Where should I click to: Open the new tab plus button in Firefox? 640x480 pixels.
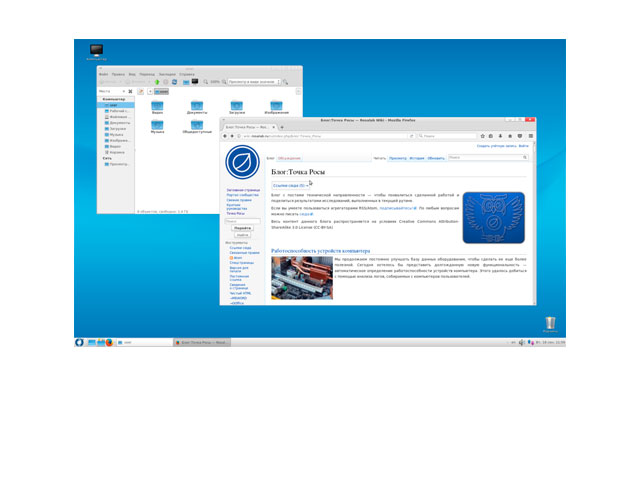tap(283, 127)
